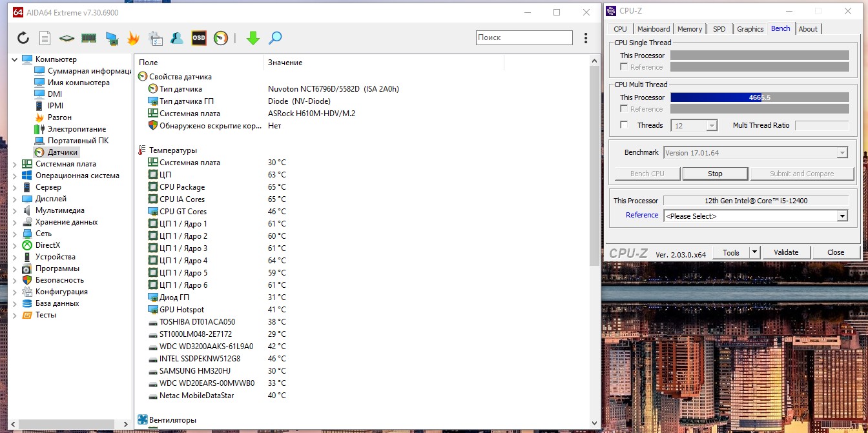Viewport: 868px width, 433px height.
Task: Click the Validate button in CPU-Z
Action: [x=786, y=252]
